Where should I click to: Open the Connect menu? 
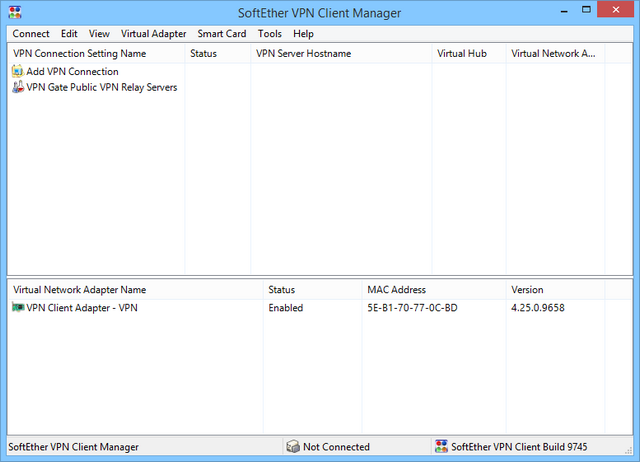click(x=31, y=34)
